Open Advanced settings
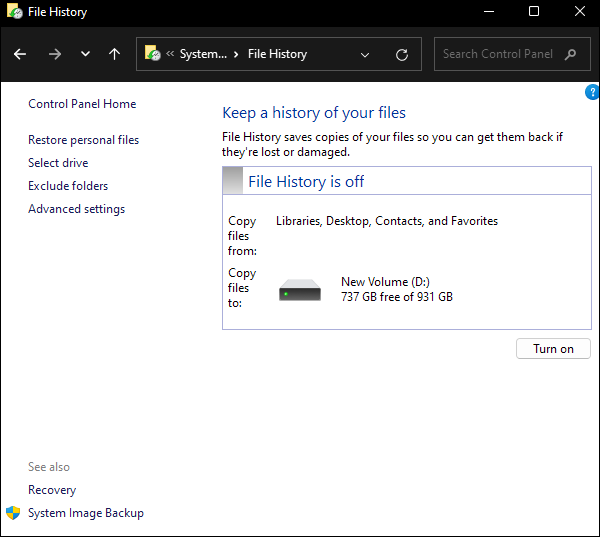 coord(77,209)
